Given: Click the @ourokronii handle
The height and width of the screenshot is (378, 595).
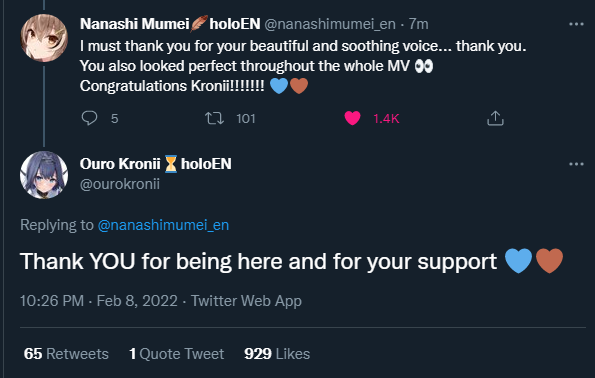Looking at the screenshot, I should pos(120,184).
